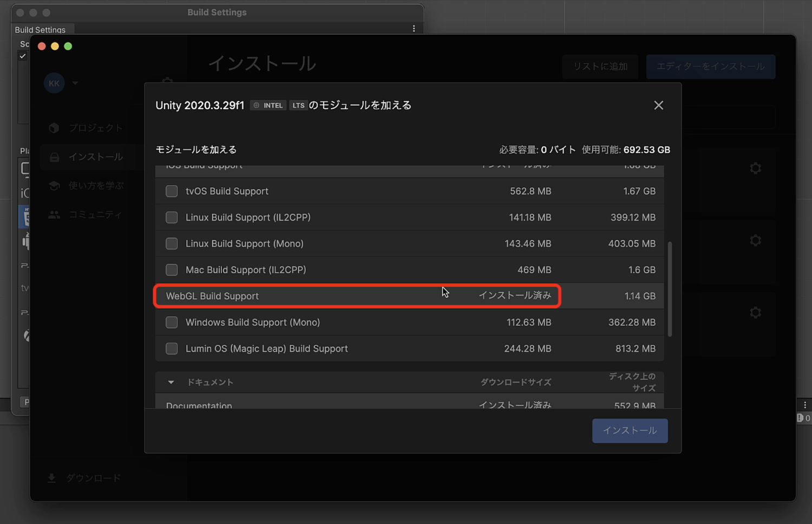812x524 pixels.
Task: Click the 1.14 GB WebGL size value
Action: (640, 296)
